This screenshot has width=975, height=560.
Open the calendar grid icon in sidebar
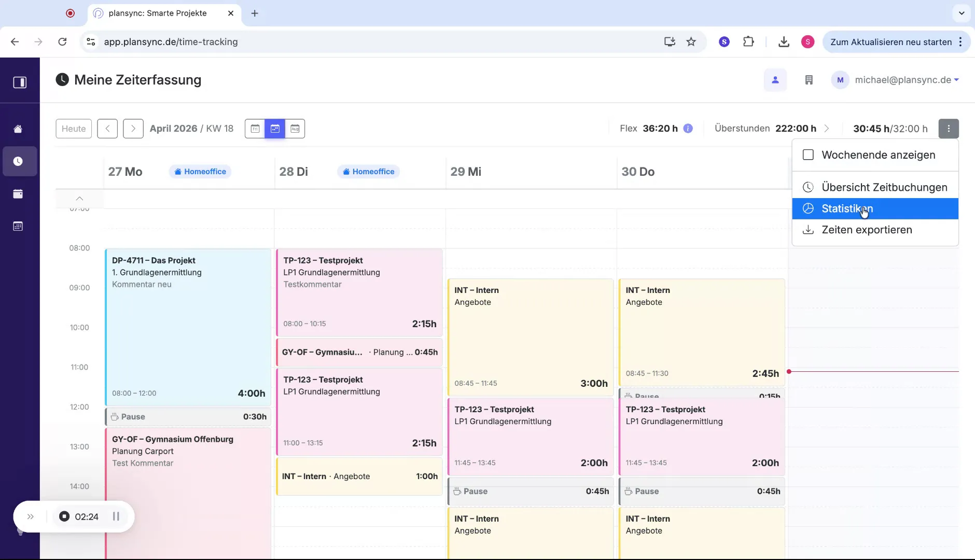click(18, 226)
